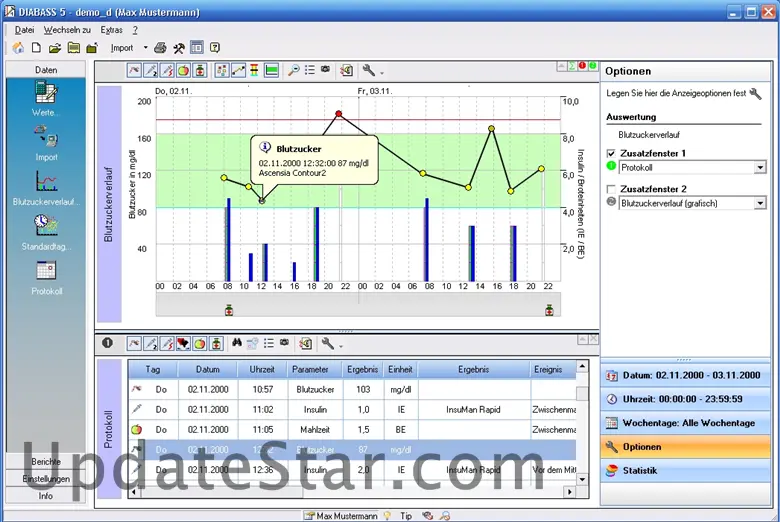Switch to Info sidebar section
Image resolution: width=780 pixels, height=522 pixels.
tap(46, 496)
